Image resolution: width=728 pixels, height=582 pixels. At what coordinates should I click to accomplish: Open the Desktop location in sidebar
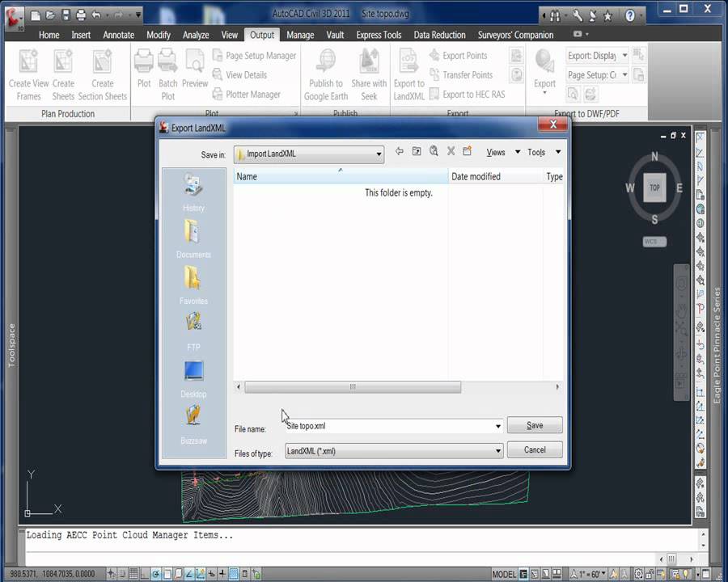tap(193, 379)
